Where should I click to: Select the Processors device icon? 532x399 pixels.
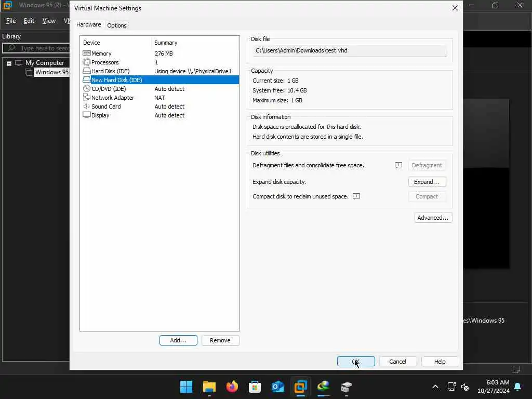87,62
